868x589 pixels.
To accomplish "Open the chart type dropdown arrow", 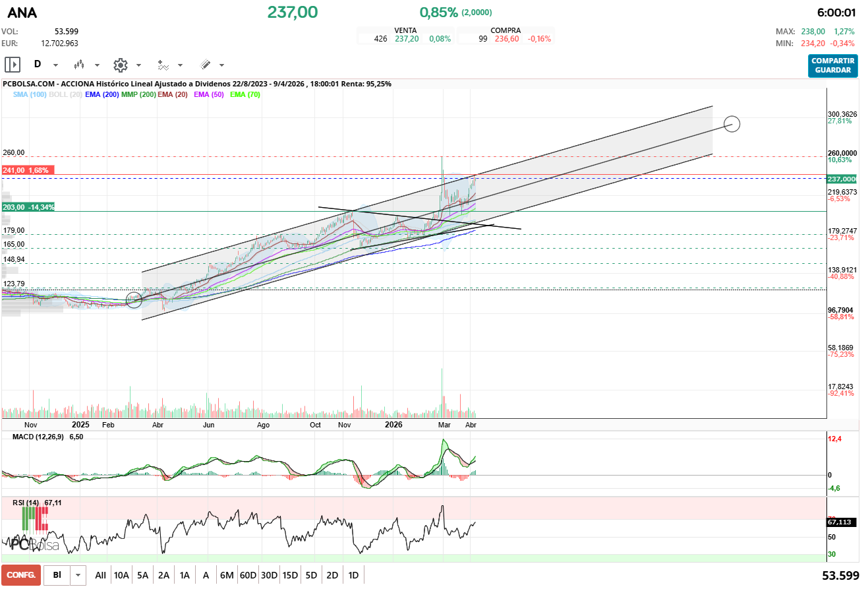I will [97, 65].
